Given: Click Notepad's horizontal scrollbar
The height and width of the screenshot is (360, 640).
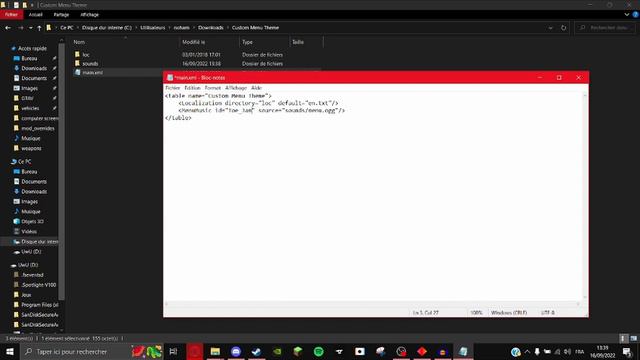Looking at the screenshot, I should pyautogui.click(x=372, y=304).
